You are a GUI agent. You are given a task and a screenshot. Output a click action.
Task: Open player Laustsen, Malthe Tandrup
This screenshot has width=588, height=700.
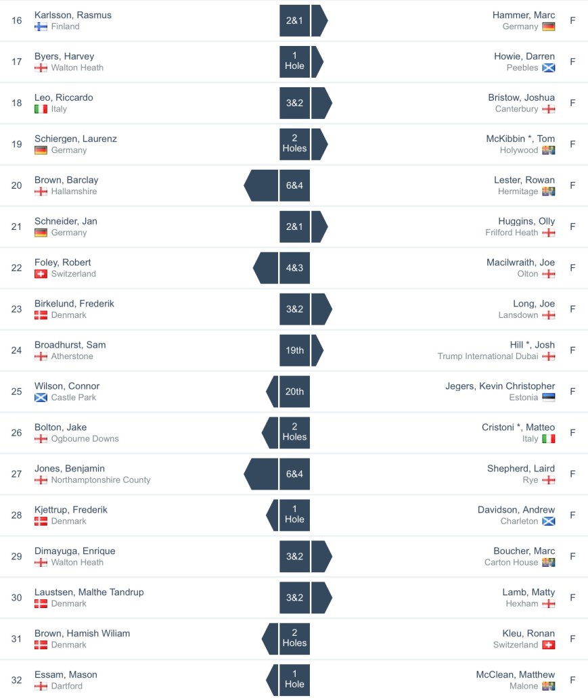coord(89,592)
